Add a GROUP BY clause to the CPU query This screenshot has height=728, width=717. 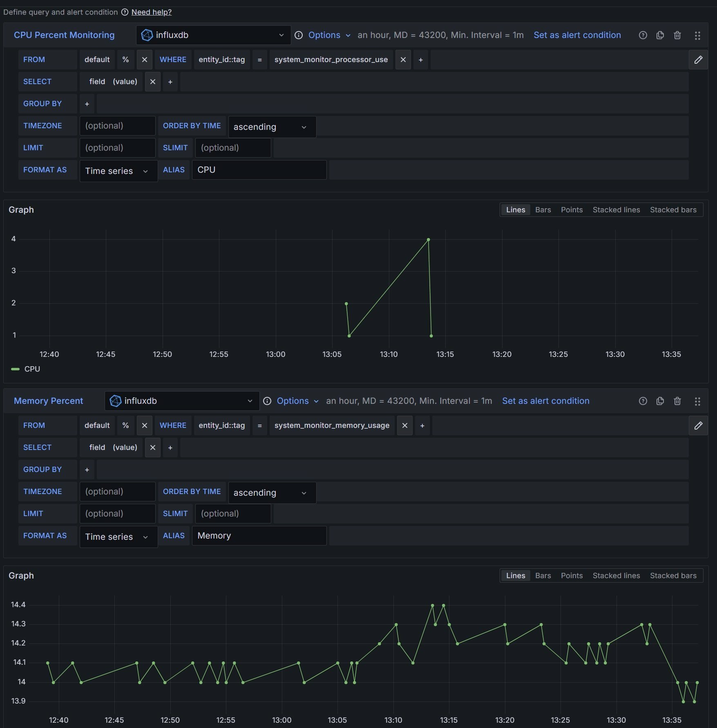(87, 104)
